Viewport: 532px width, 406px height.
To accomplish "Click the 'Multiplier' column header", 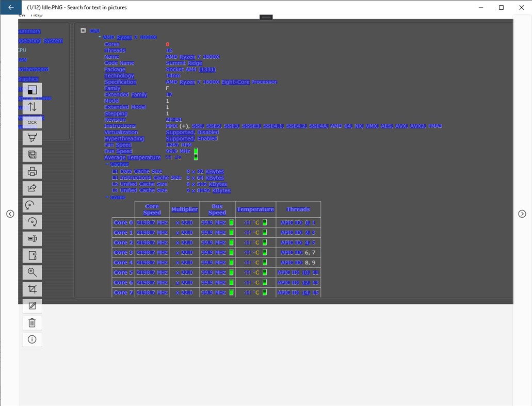I will 184,209.
